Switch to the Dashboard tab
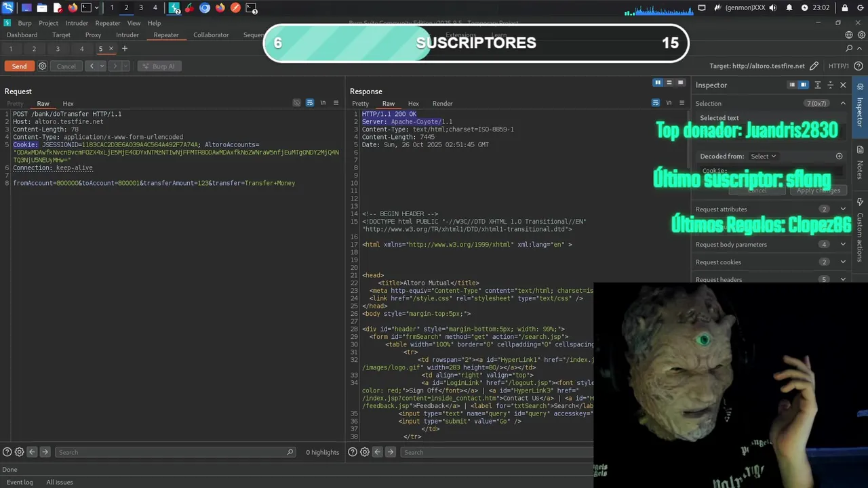The width and height of the screenshot is (868, 488). click(x=22, y=35)
